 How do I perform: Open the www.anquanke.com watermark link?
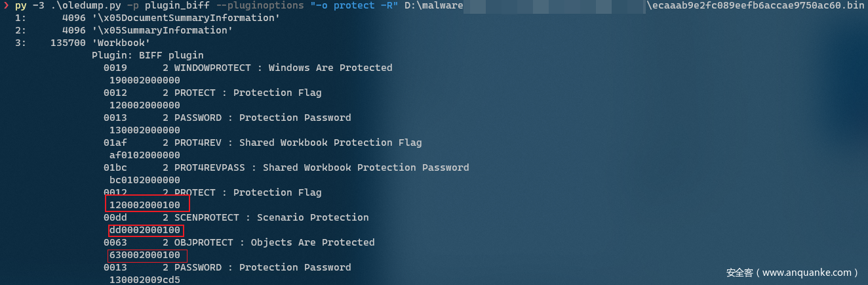coord(792,273)
